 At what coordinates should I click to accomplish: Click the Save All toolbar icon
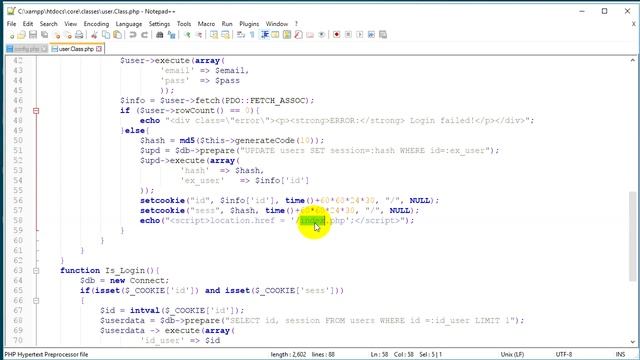44,35
